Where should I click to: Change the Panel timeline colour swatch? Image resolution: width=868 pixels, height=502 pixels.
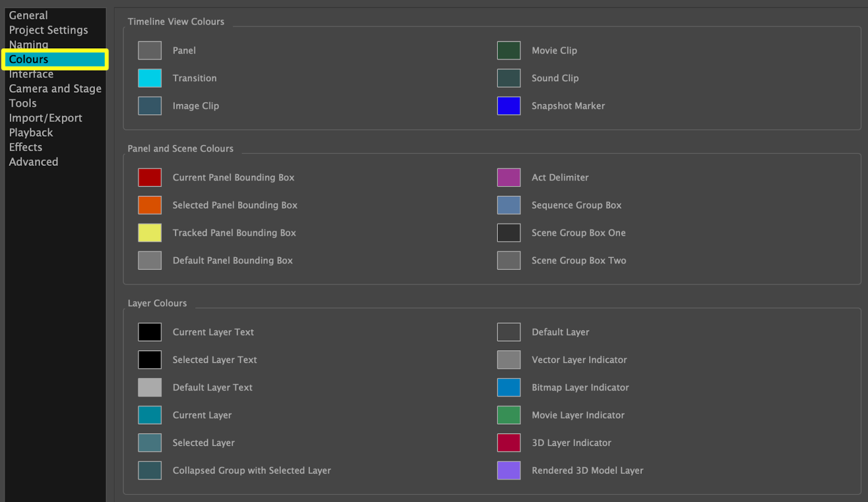149,50
